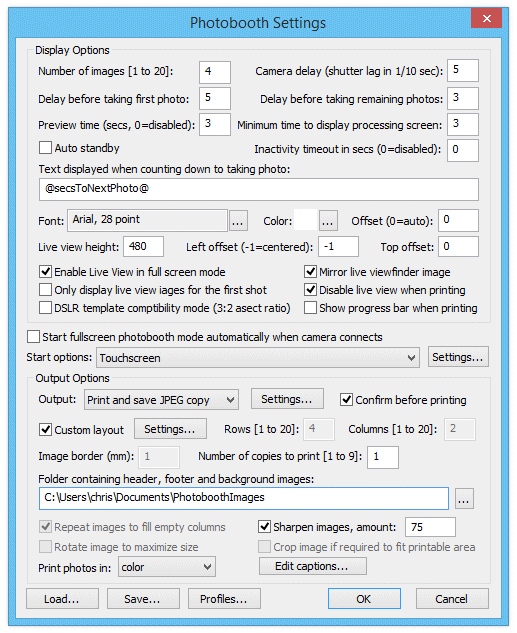
Task: Open the Start options Touchscreen dropdown
Action: coord(257,357)
